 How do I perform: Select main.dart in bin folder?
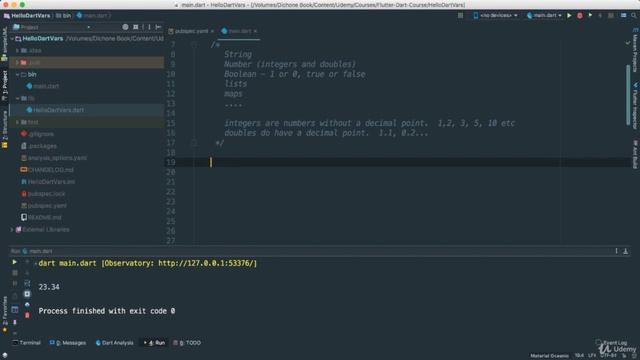tap(43, 86)
